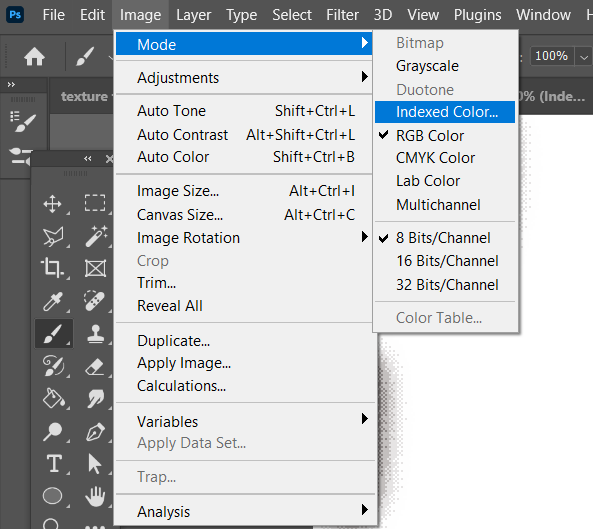Open the Brush preset picker in options bar
The width and height of the screenshot is (593, 529).
(85, 57)
